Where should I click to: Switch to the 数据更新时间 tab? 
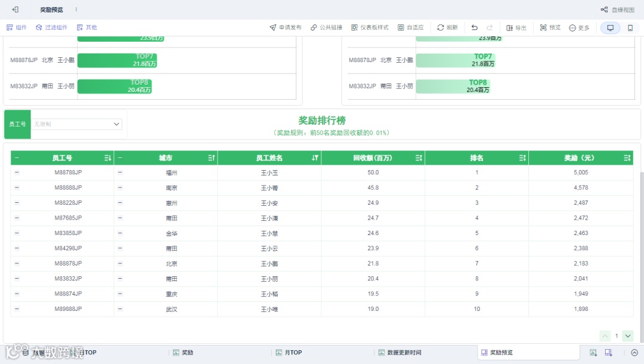click(x=400, y=353)
